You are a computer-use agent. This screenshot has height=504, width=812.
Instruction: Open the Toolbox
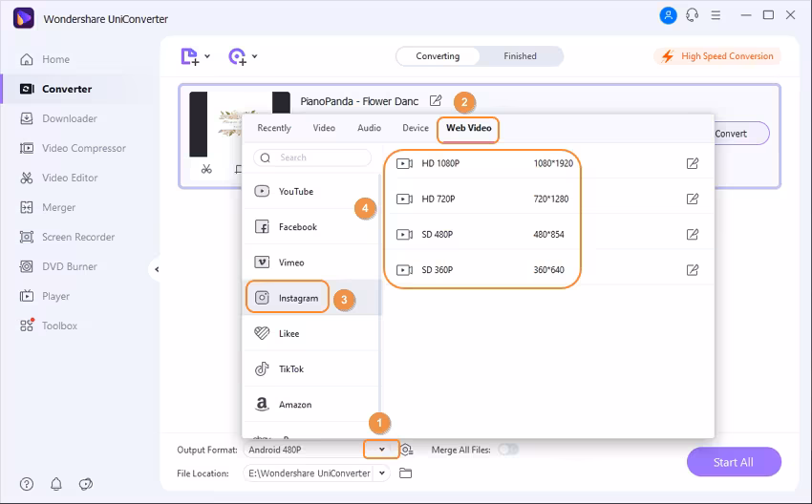(48, 325)
